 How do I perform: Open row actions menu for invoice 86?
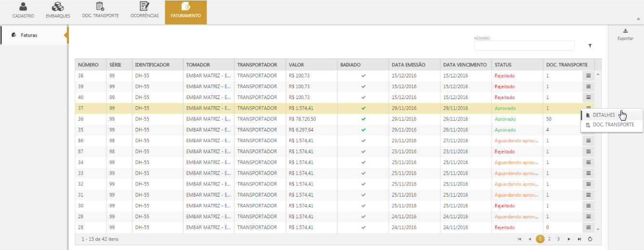pyautogui.click(x=588, y=141)
